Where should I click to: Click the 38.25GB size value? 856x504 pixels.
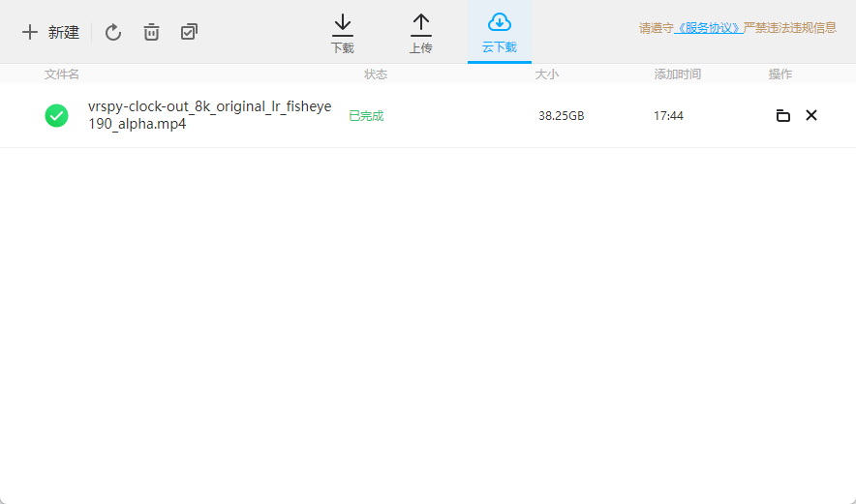(562, 116)
